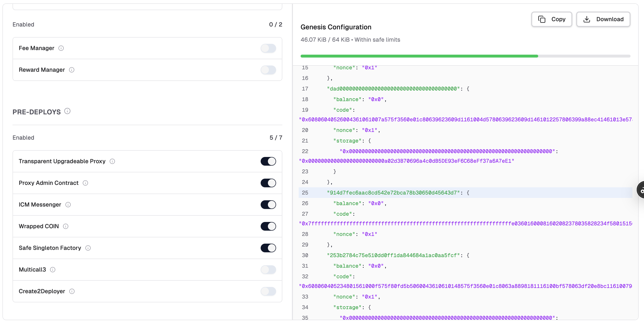Click info icon next to PRE-DEPLOYS heading
The height and width of the screenshot is (325, 644).
(67, 111)
